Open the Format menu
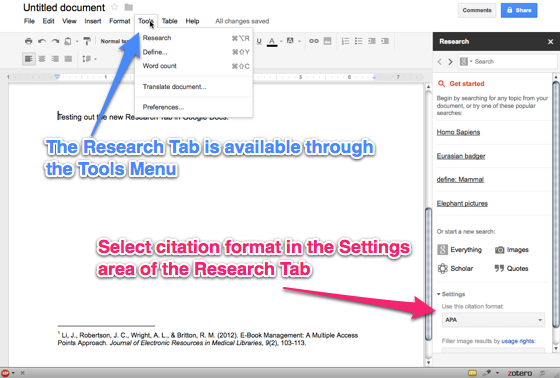The height and width of the screenshot is (378, 560). 120,21
